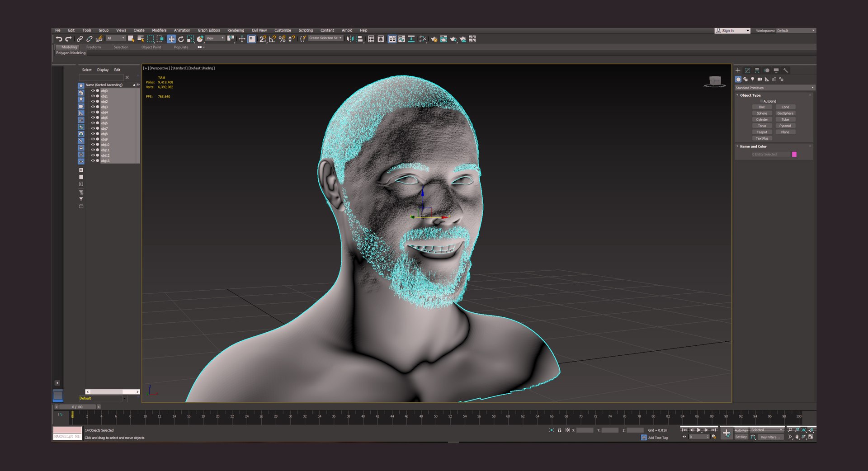The height and width of the screenshot is (471, 868).
Task: Click the Scene Explorer search field
Action: (101, 77)
